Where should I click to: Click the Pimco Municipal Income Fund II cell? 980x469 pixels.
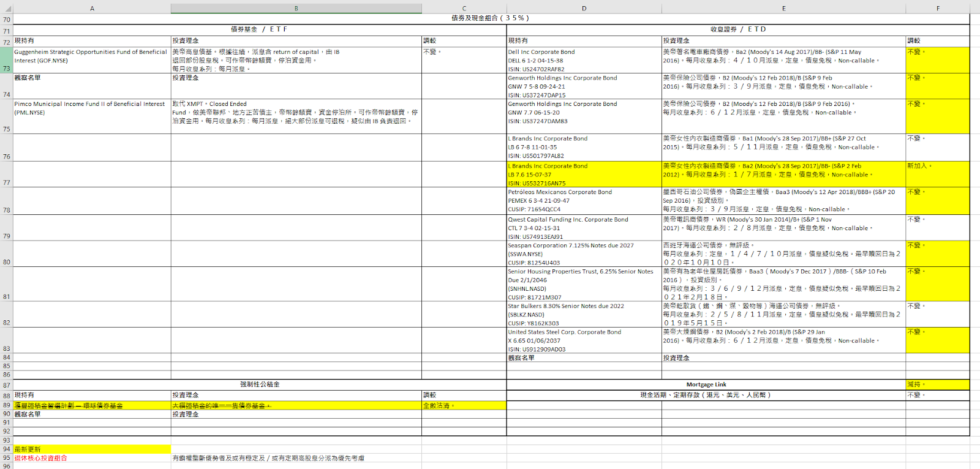(92, 116)
